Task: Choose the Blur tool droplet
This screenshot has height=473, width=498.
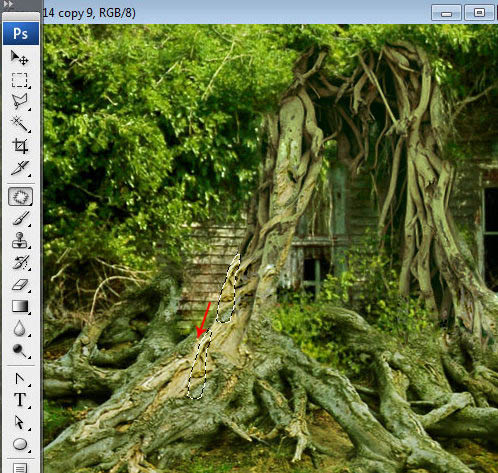Action: (20, 328)
